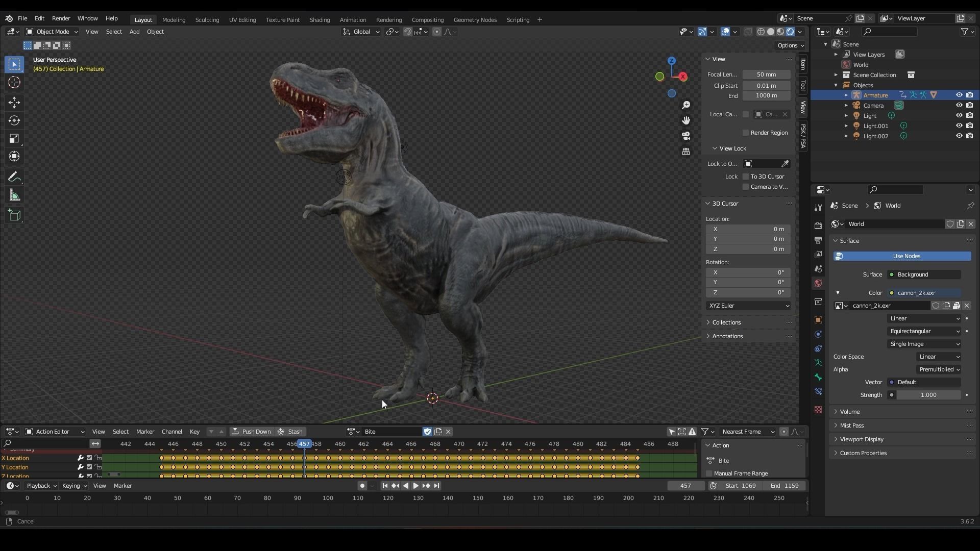The height and width of the screenshot is (551, 980).
Task: Select the Annotate tool
Action: (x=14, y=177)
